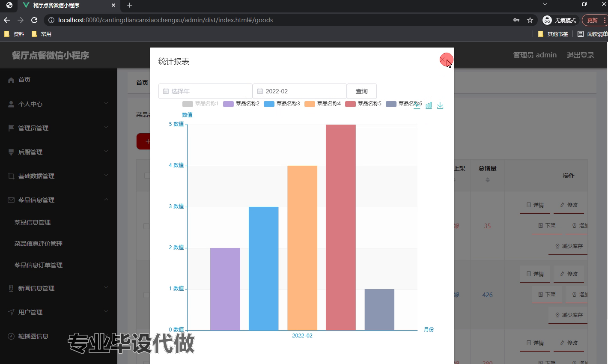This screenshot has width=608, height=364.
Task: Click the bulb icon for 新闻信息管理
Action: (x=11, y=288)
